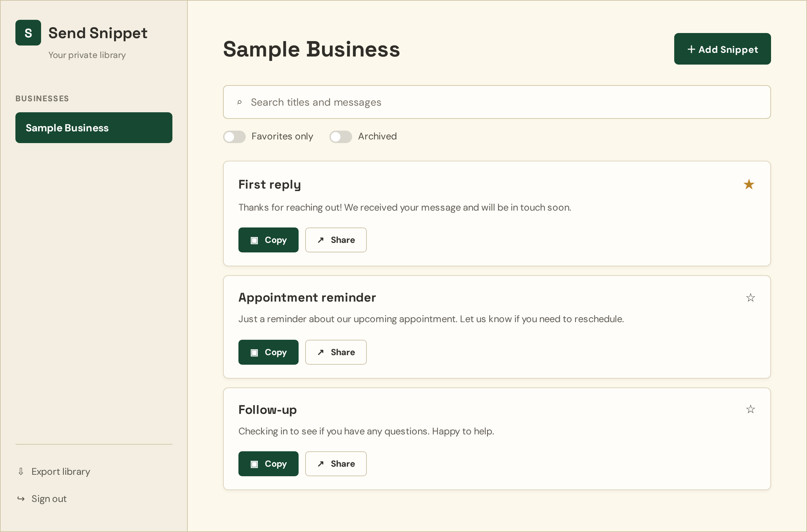Click the Export library download icon
The image size is (807, 532).
pos(21,471)
